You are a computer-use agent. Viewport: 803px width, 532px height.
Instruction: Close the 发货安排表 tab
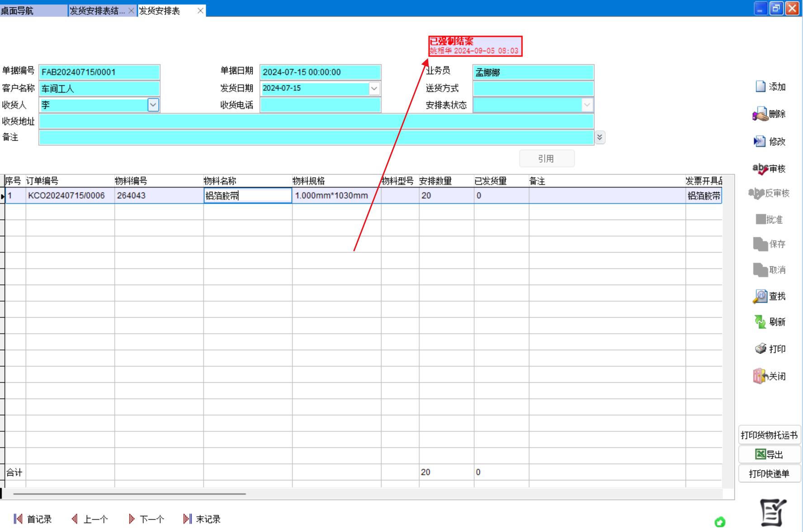coord(200,10)
